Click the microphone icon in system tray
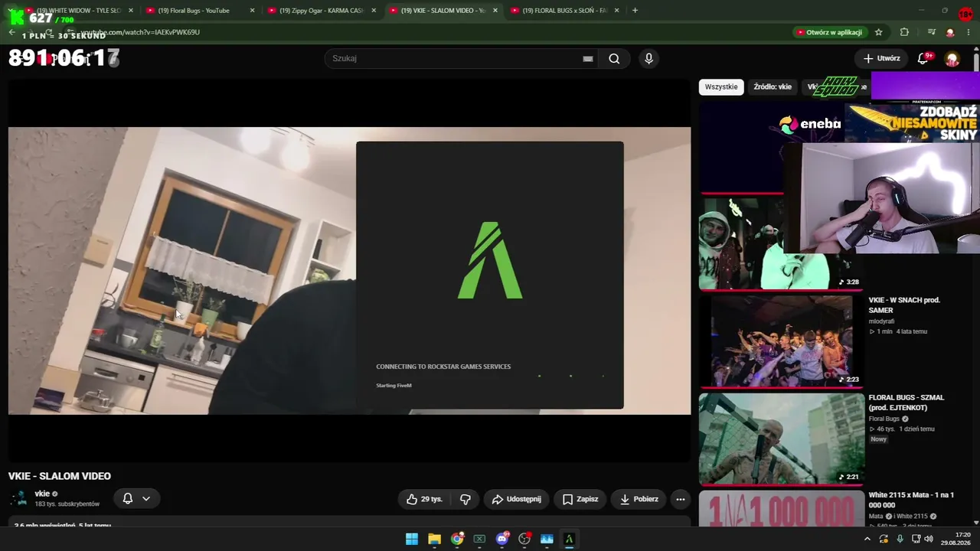Viewport: 980px width, 551px height. pyautogui.click(x=900, y=539)
